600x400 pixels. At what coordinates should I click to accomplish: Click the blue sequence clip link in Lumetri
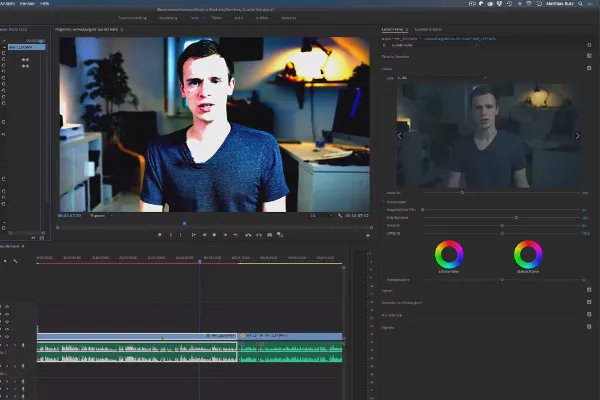[460, 39]
